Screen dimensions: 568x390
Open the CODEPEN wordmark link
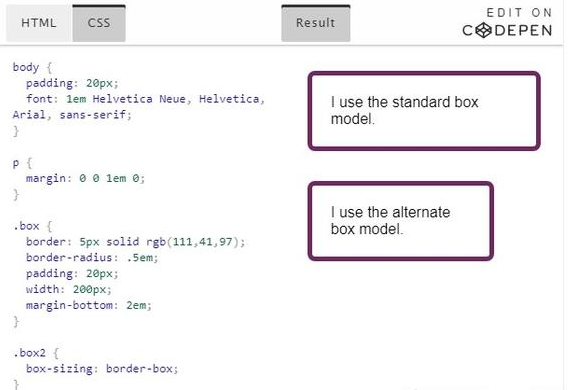[507, 30]
